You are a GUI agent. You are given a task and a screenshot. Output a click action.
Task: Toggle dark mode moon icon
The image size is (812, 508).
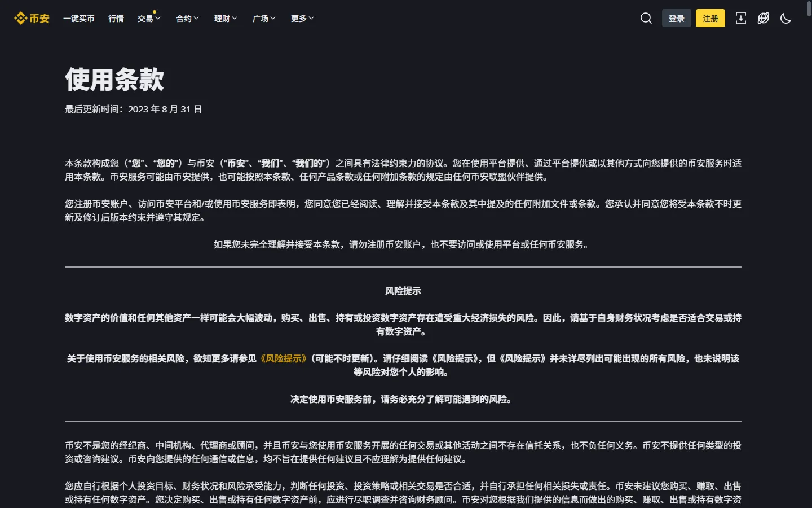(x=785, y=19)
